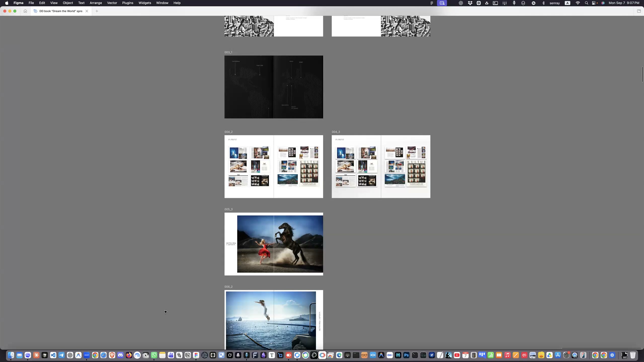Viewport: 644px width, 362px height.
Task: Open the Widgets menu
Action: click(x=145, y=3)
